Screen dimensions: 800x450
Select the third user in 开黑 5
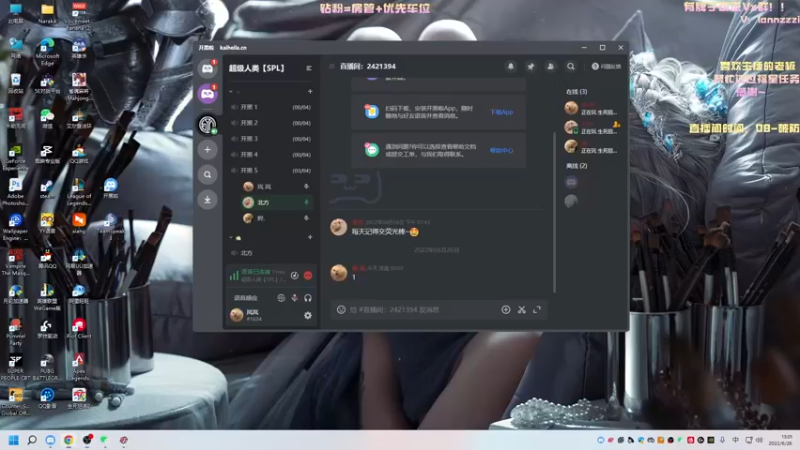[x=277, y=218]
